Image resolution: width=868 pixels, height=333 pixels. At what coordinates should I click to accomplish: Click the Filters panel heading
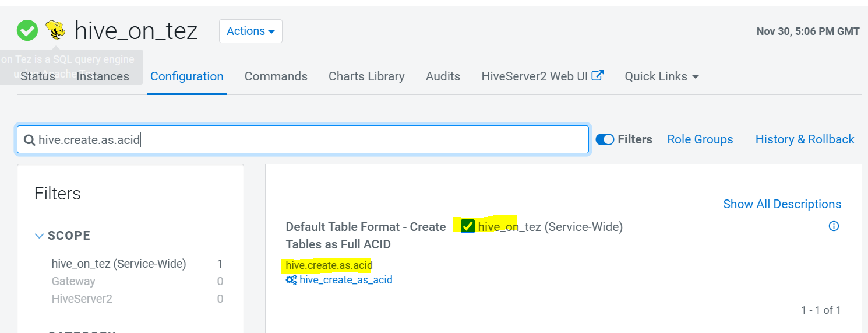click(x=58, y=194)
